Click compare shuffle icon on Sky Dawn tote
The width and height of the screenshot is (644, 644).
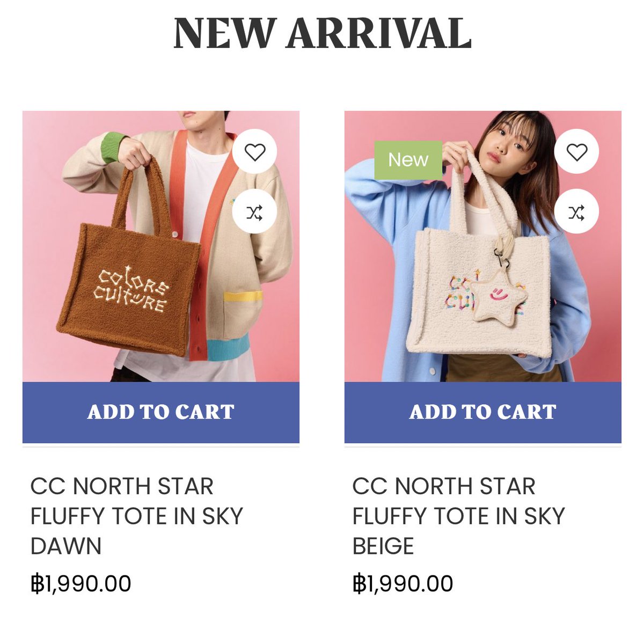pyautogui.click(x=255, y=213)
